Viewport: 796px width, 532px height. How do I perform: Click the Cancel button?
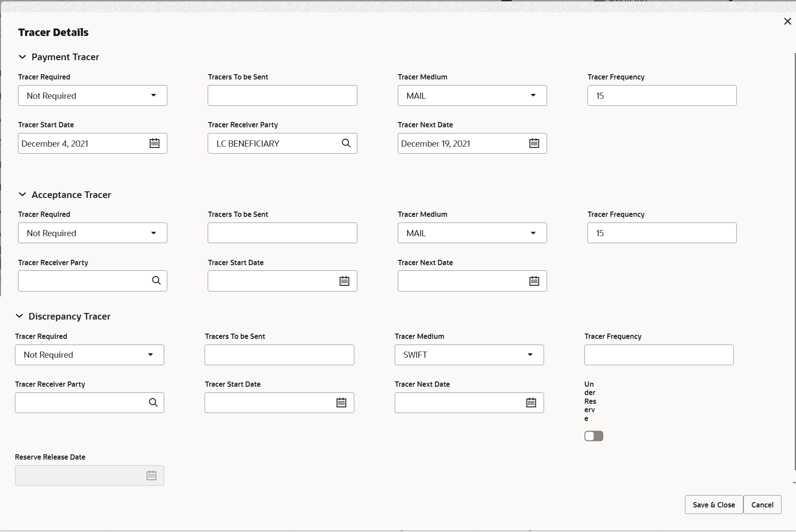(762, 505)
